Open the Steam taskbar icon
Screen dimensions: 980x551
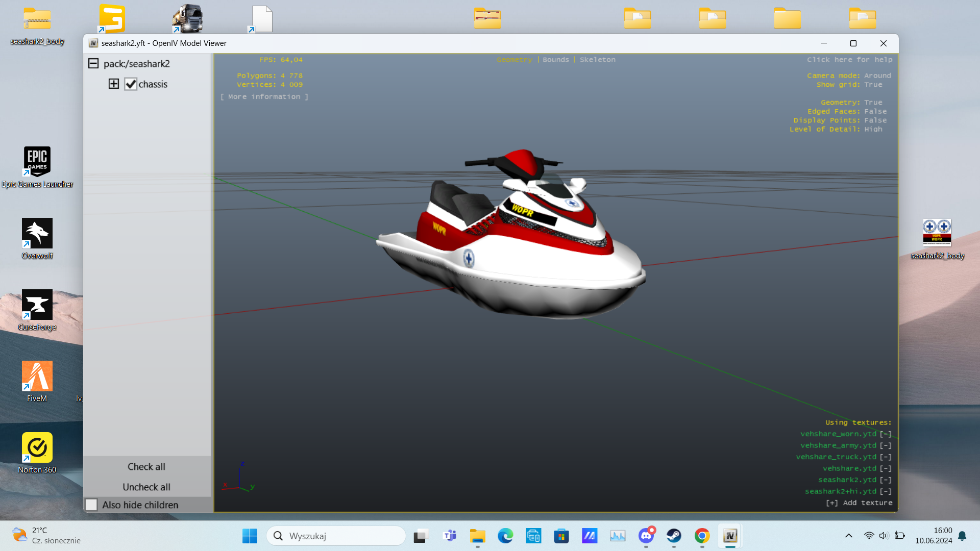(674, 536)
